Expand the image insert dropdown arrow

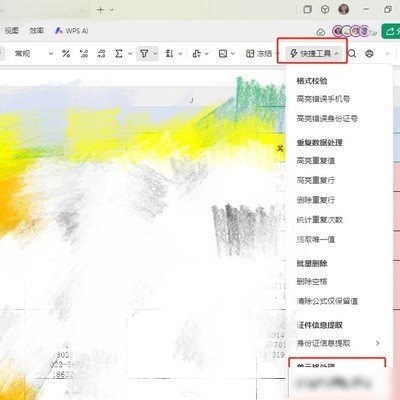pos(233,54)
